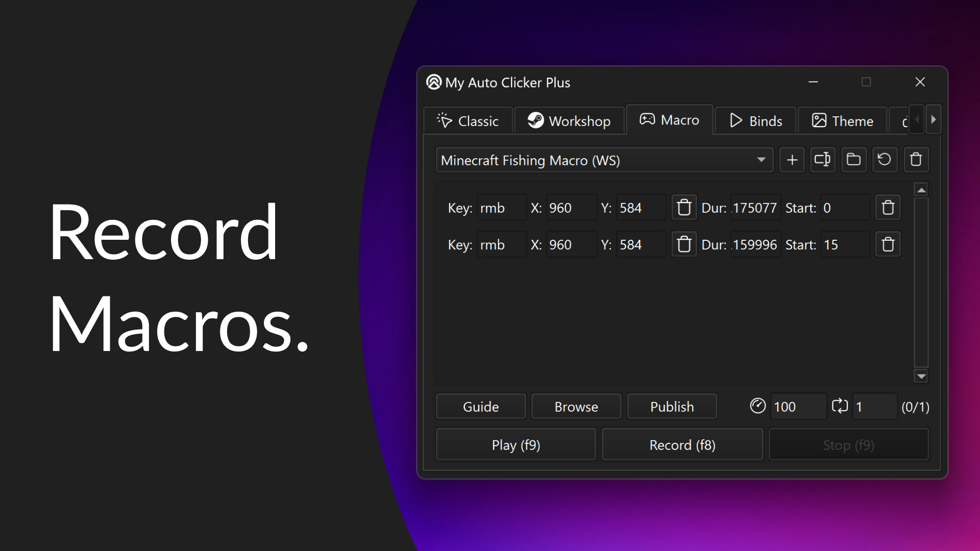Click the speed gauge icon

coord(758,406)
